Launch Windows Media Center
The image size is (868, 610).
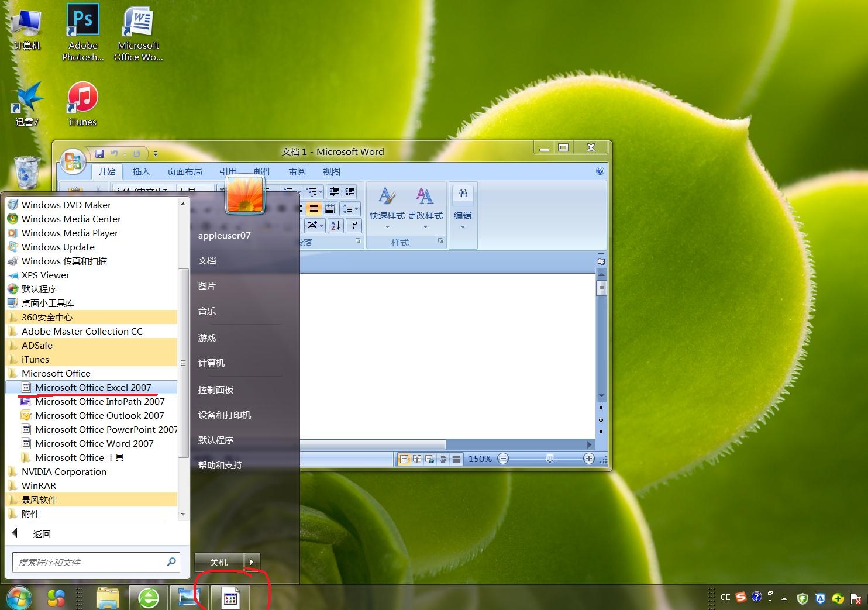pos(92,219)
